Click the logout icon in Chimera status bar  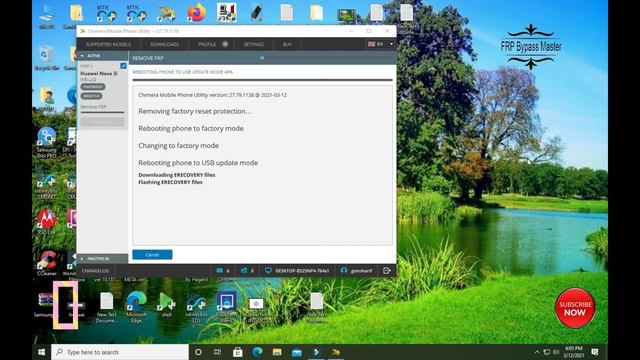click(387, 270)
